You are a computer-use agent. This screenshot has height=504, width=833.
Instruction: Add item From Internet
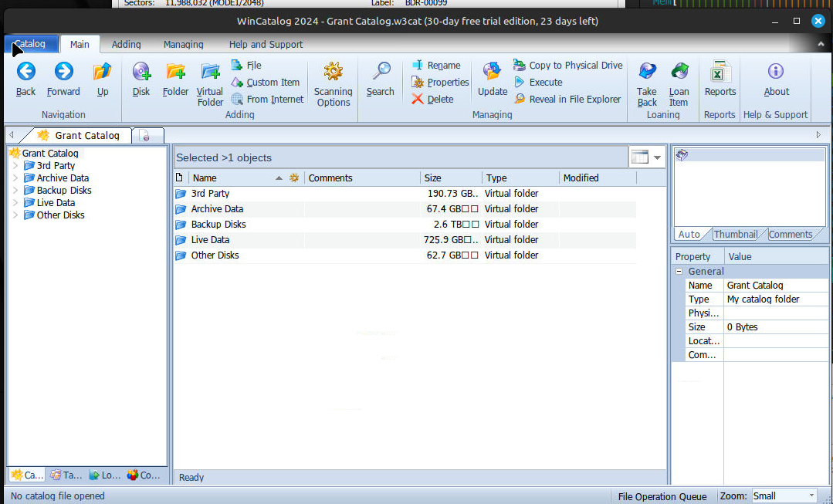tap(267, 100)
